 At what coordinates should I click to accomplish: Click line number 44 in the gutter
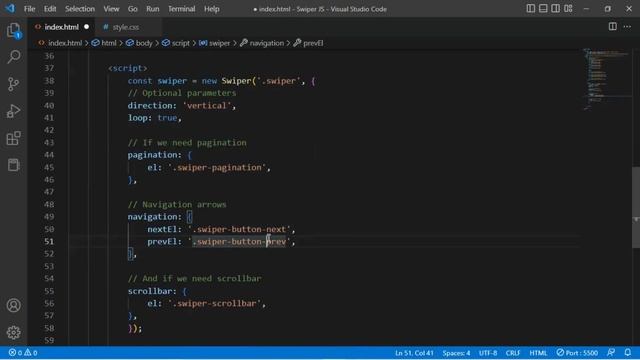coord(49,155)
